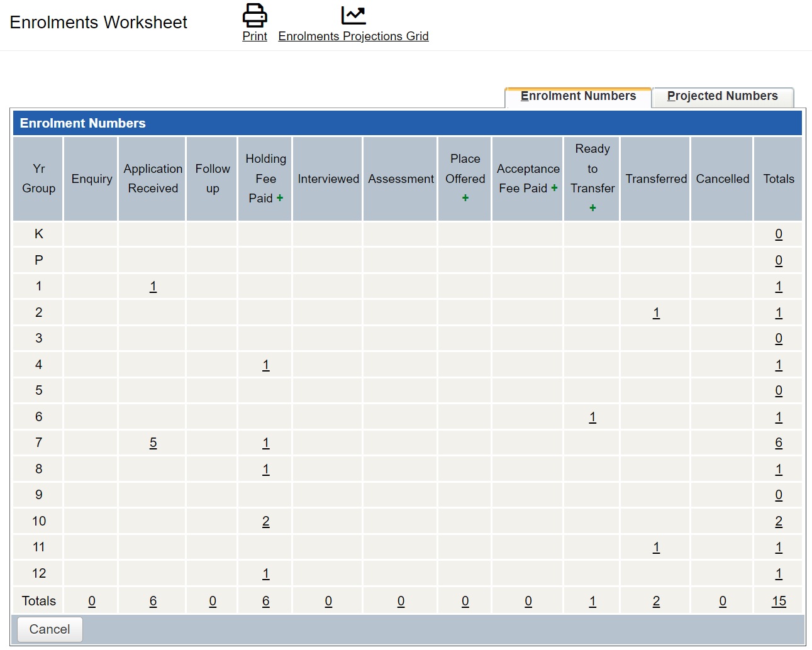Select the Enrolment Numbers tab
This screenshot has height=650, width=812.
pos(577,96)
